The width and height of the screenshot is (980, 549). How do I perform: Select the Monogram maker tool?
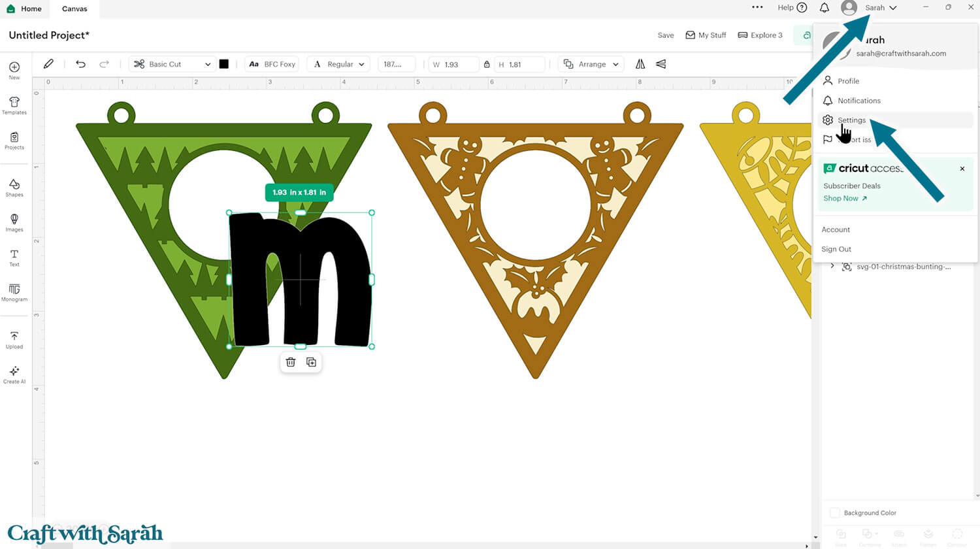click(x=14, y=292)
